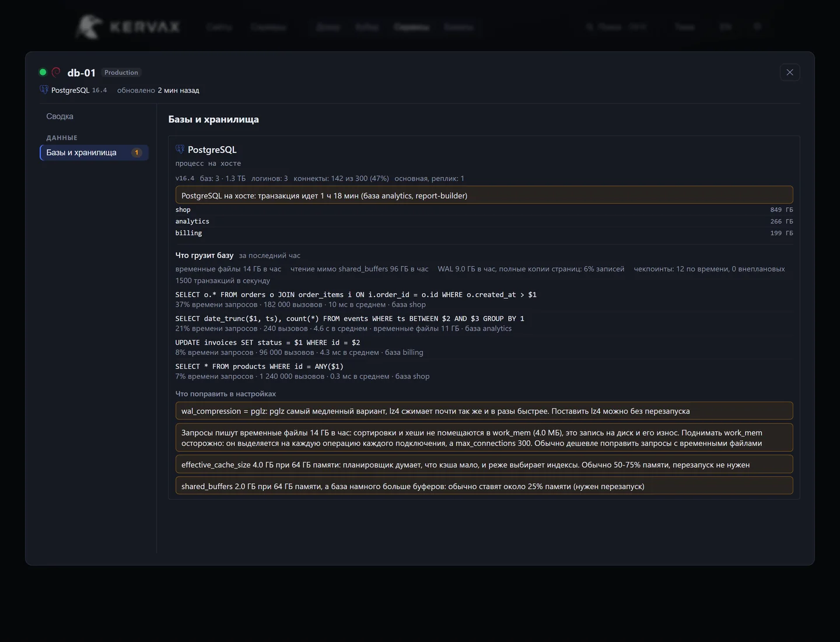Screen dimensions: 840x642
Task: Click the 266 ГБ size value
Action: pos(782,221)
